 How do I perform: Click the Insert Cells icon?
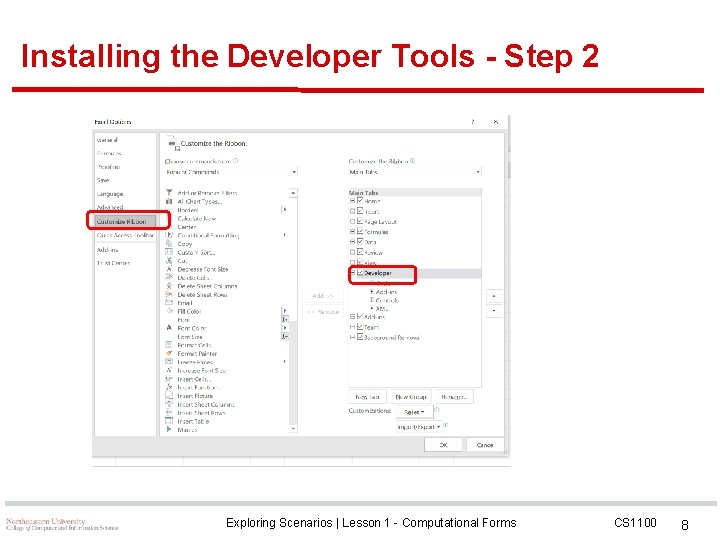169,379
